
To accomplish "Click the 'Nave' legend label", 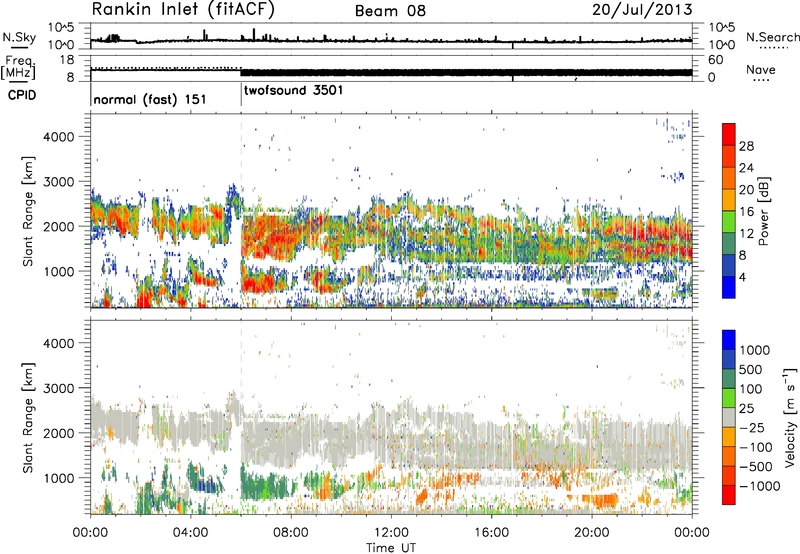I will (761, 70).
